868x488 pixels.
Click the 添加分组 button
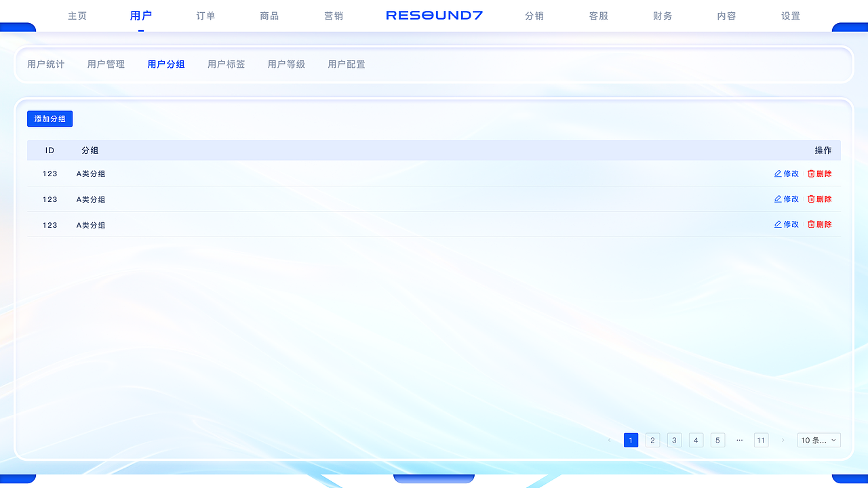click(50, 118)
